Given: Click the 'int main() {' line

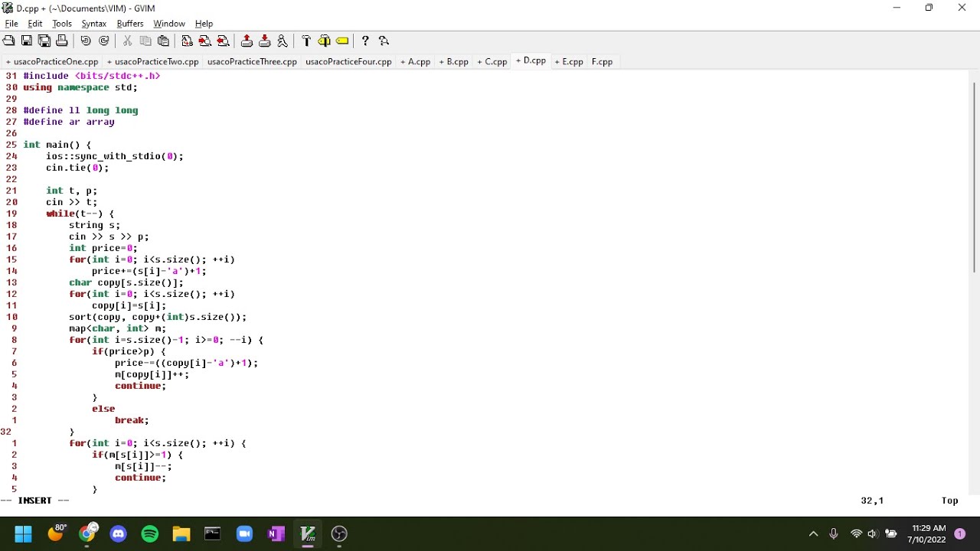Looking at the screenshot, I should (57, 145).
